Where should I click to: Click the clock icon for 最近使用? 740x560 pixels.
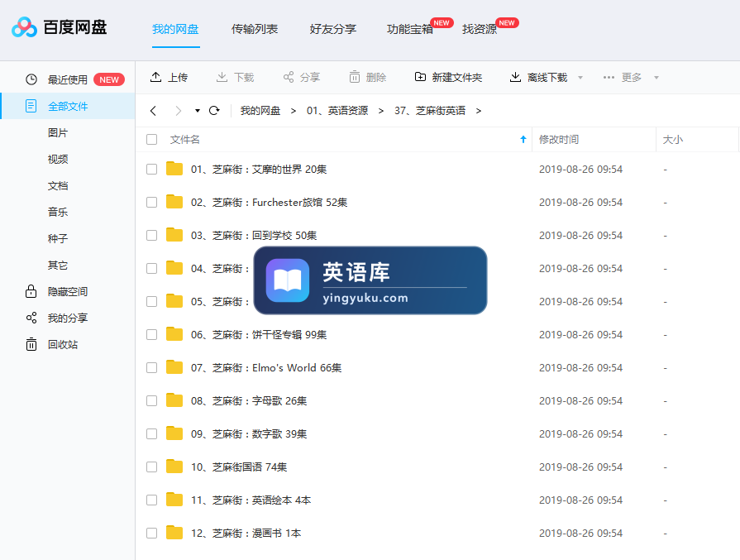[31, 79]
